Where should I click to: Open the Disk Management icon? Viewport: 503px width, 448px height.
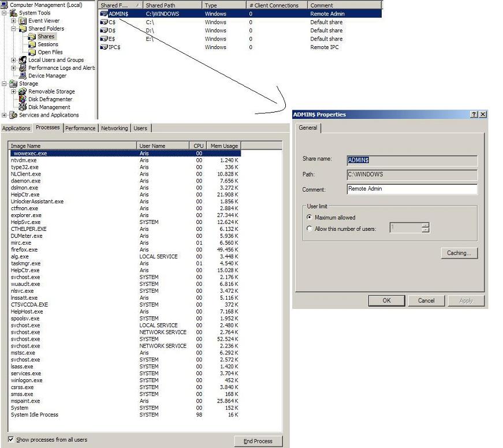(23, 107)
